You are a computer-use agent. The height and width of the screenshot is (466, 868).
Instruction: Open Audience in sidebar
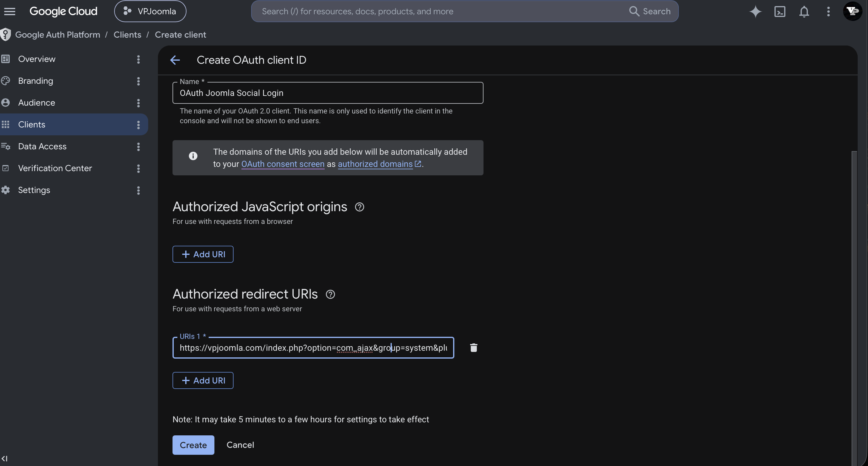pyautogui.click(x=36, y=103)
